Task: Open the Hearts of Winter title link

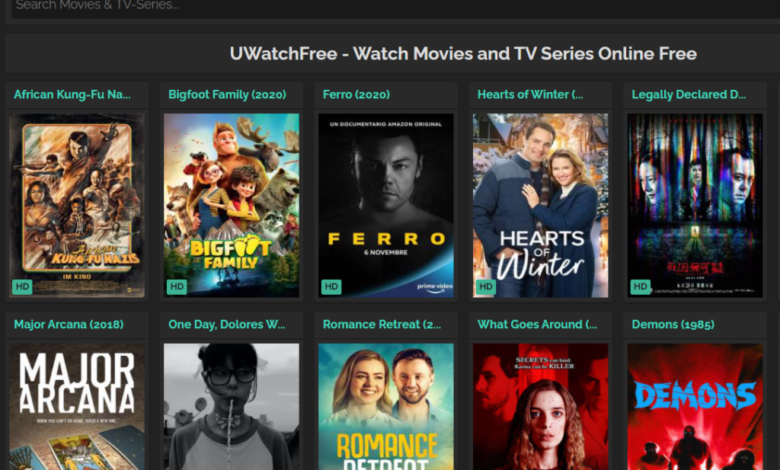Action: coord(530,94)
